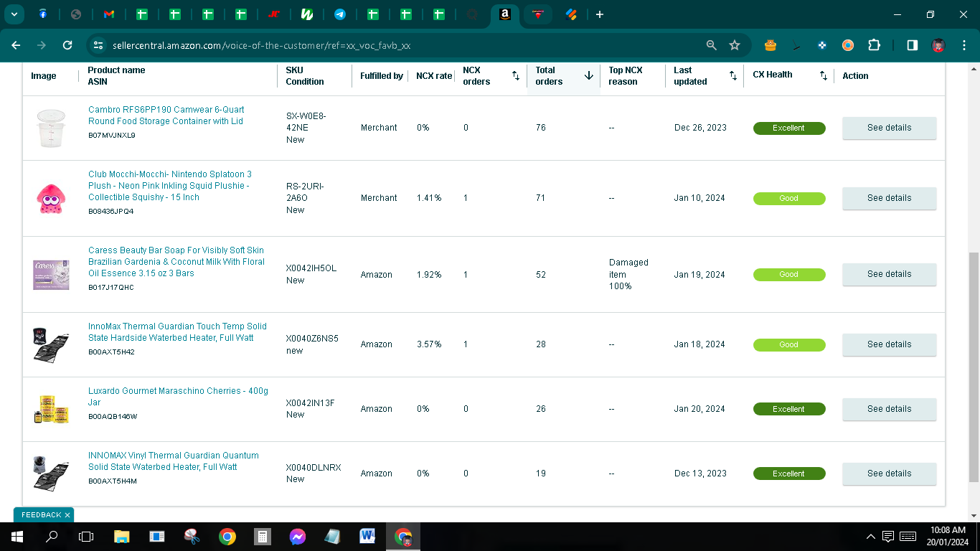
Task: Open Chrome's three-dot menu
Action: pos(963,45)
